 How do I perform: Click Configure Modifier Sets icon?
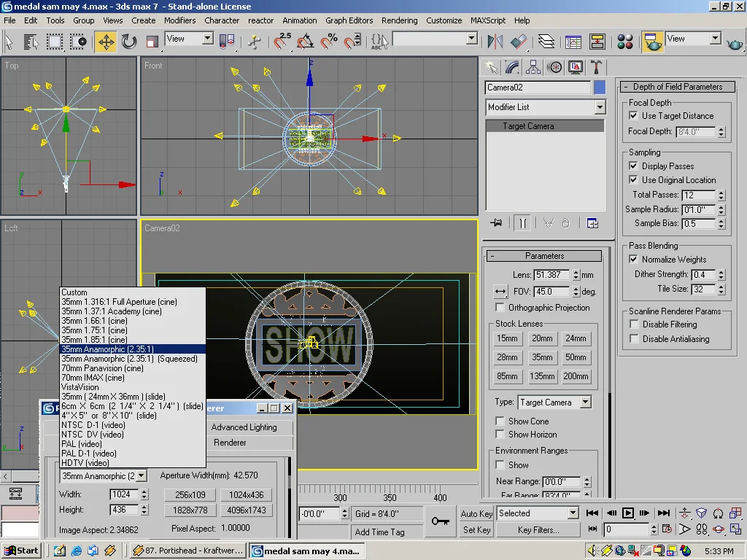pos(592,223)
